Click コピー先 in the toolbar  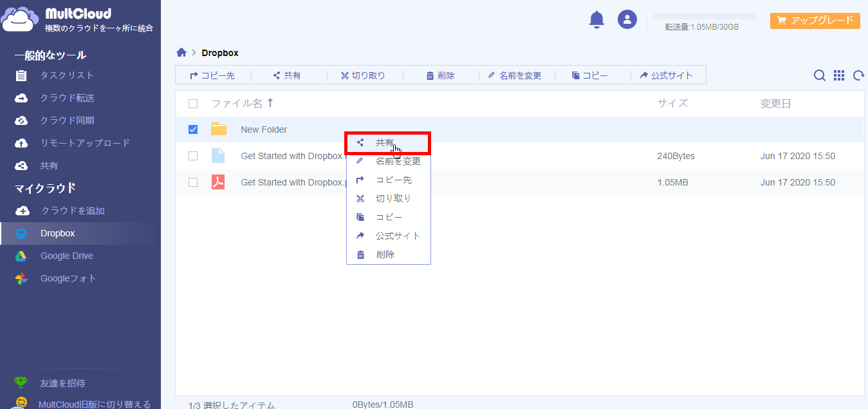click(x=212, y=75)
